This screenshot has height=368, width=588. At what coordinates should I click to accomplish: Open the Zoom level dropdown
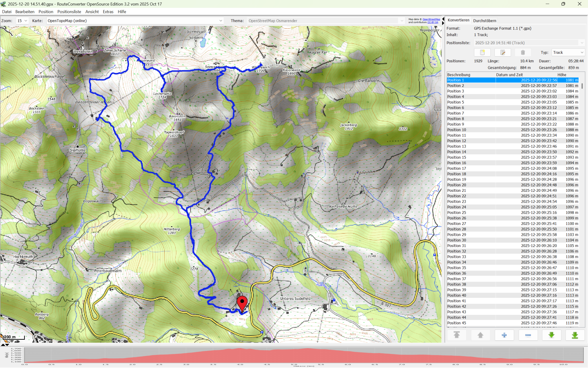[x=22, y=21]
